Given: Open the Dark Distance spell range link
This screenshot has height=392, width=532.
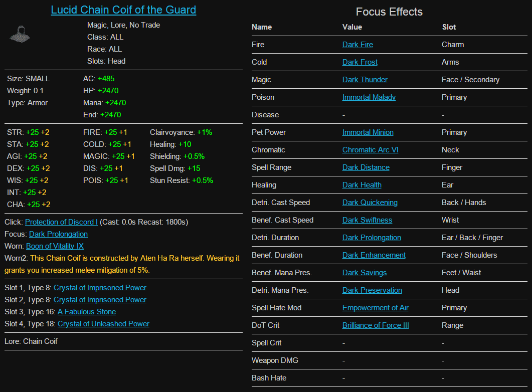Looking at the screenshot, I should pos(366,167).
